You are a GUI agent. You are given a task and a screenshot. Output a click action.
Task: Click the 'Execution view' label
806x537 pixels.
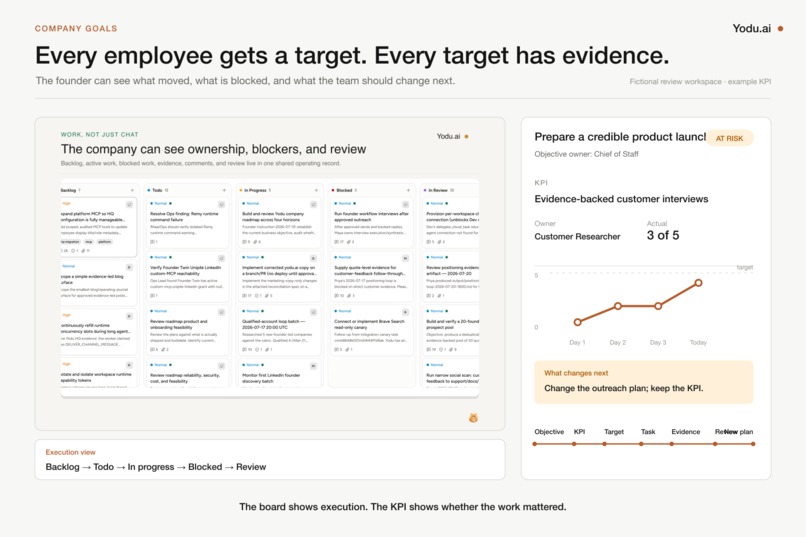pyautogui.click(x=70, y=452)
